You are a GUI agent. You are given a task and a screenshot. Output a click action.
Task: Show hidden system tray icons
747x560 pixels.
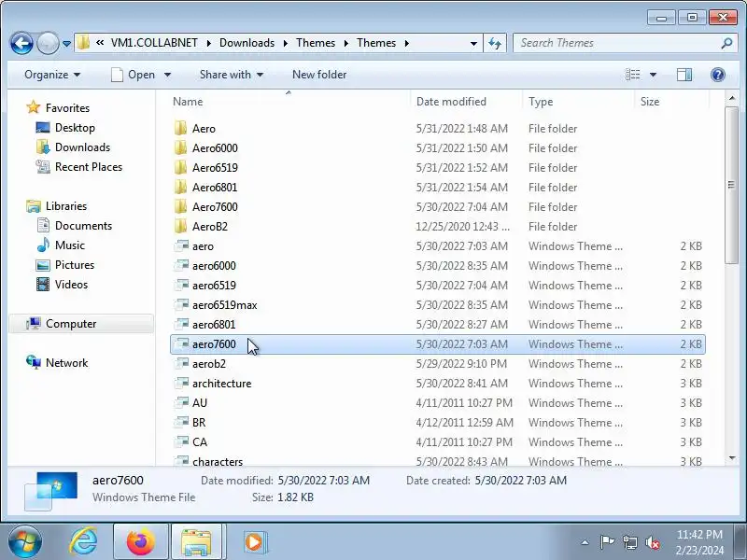pyautogui.click(x=585, y=542)
